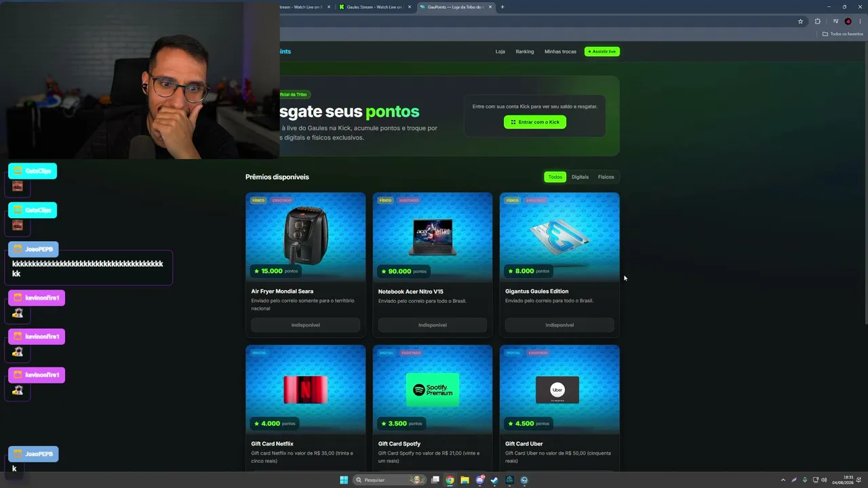The width and height of the screenshot is (868, 488).
Task: Click the Gift Card Netflix title
Action: point(273,444)
